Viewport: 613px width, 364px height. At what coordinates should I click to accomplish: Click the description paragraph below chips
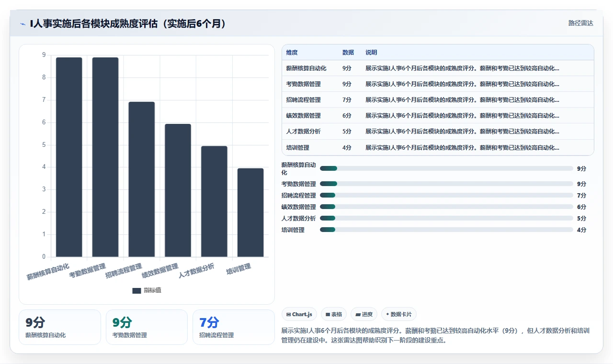(x=435, y=336)
